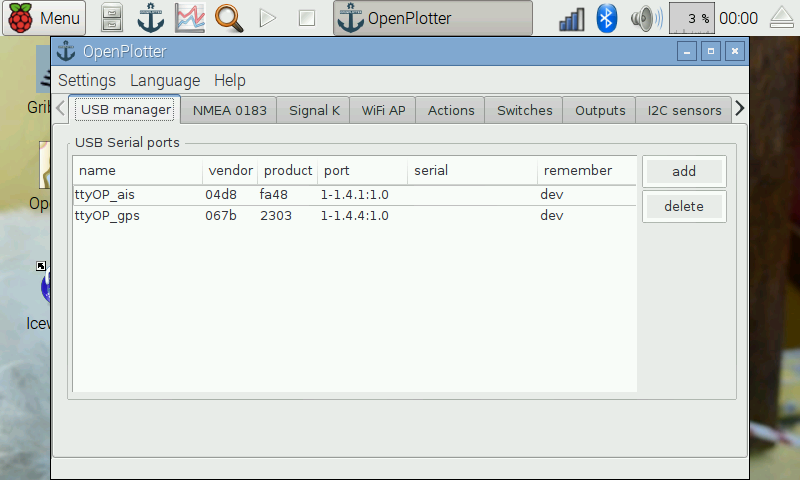Click the OpenPlotter title bar anchor icon

[x=66, y=51]
